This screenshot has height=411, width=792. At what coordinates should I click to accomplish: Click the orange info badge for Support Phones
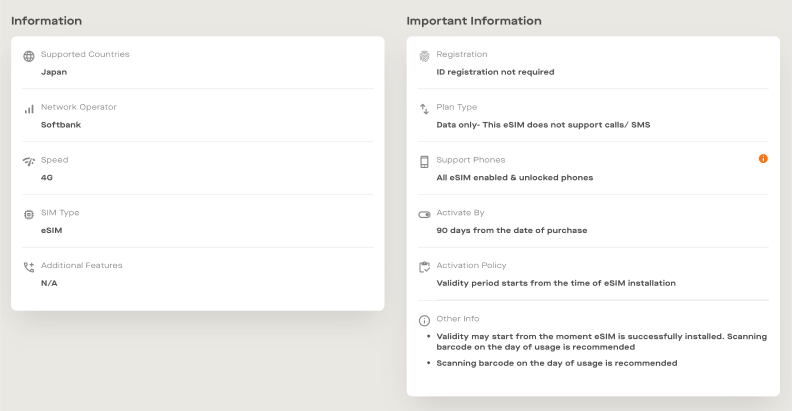(763, 159)
